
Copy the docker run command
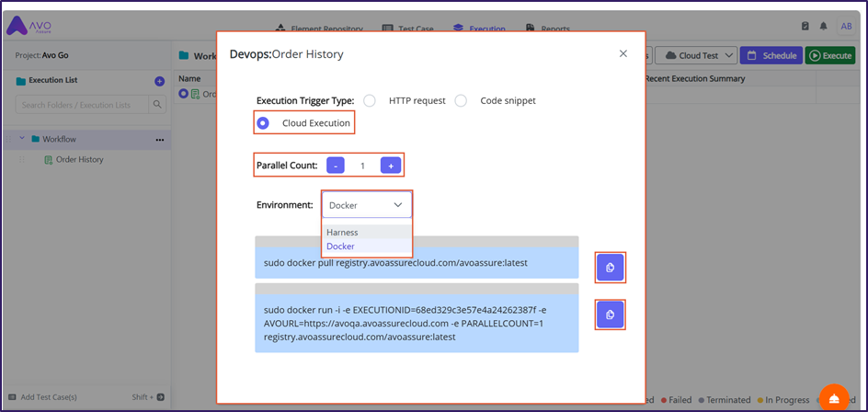[x=610, y=315]
